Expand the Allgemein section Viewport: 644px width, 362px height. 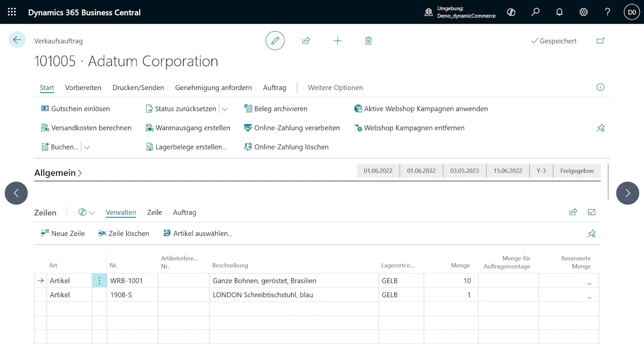click(58, 173)
